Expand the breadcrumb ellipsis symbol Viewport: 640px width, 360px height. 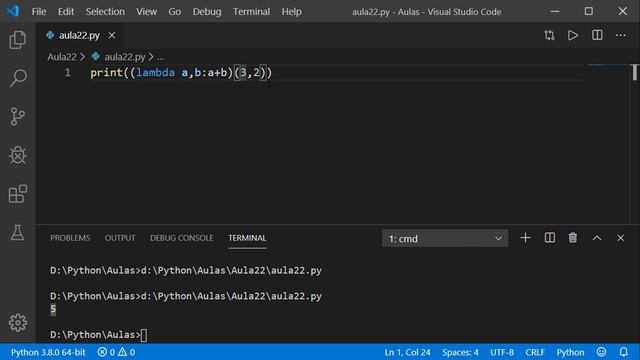click(160, 57)
